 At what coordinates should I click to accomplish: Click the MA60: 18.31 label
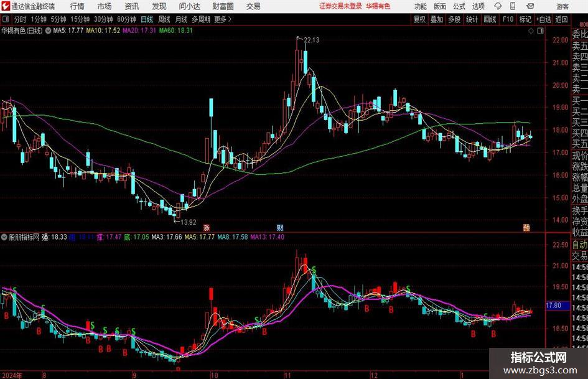(x=176, y=30)
